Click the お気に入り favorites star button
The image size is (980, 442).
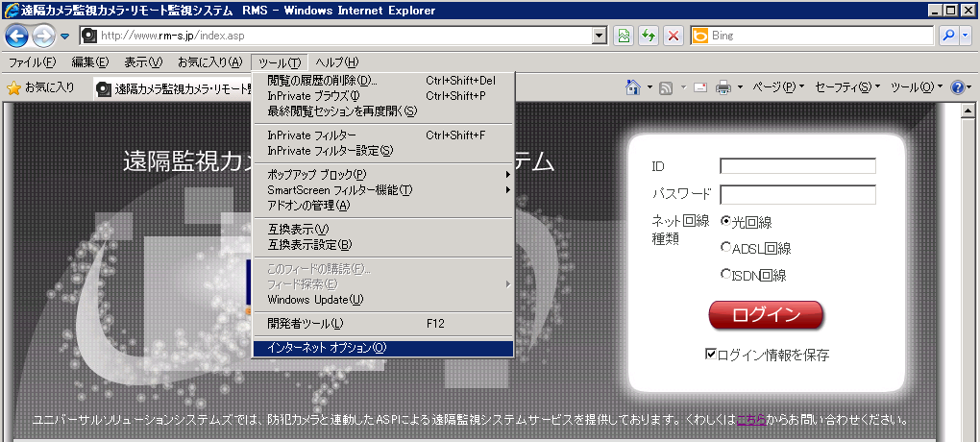click(x=40, y=88)
